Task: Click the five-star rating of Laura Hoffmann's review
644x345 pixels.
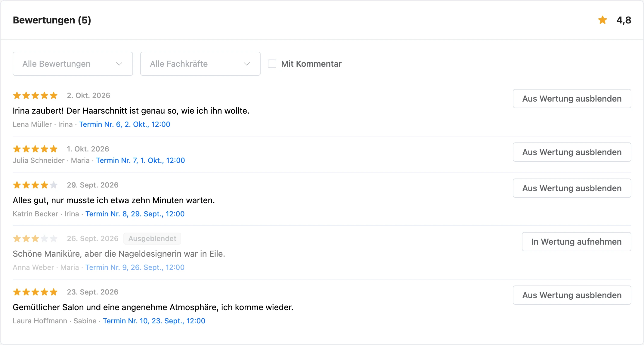Action: pyautogui.click(x=35, y=292)
